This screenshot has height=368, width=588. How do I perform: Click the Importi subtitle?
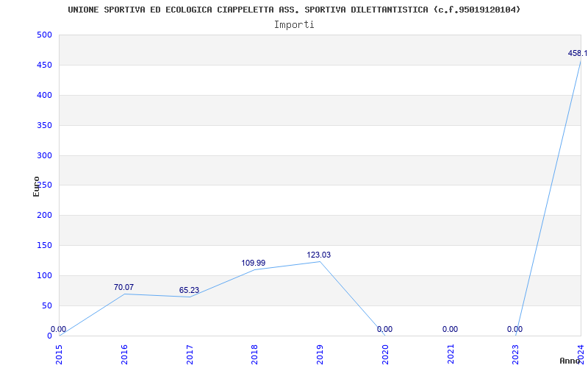point(294,25)
